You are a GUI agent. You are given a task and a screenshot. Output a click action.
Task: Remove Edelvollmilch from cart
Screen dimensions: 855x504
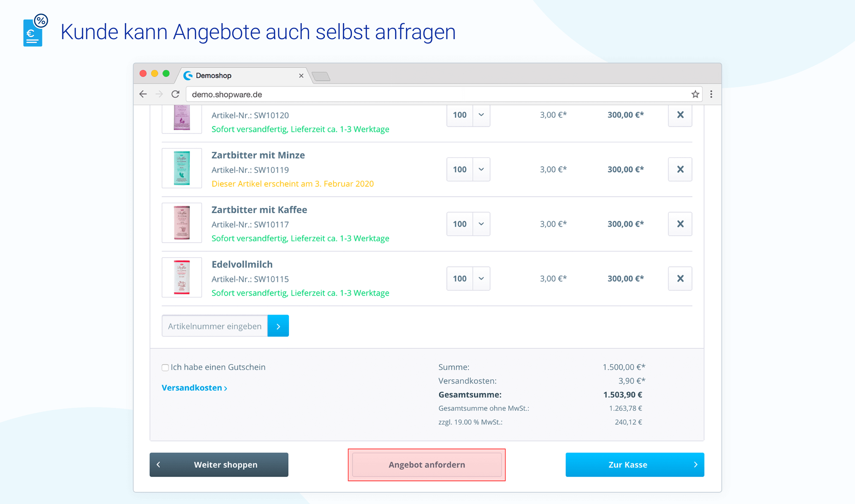tap(680, 278)
